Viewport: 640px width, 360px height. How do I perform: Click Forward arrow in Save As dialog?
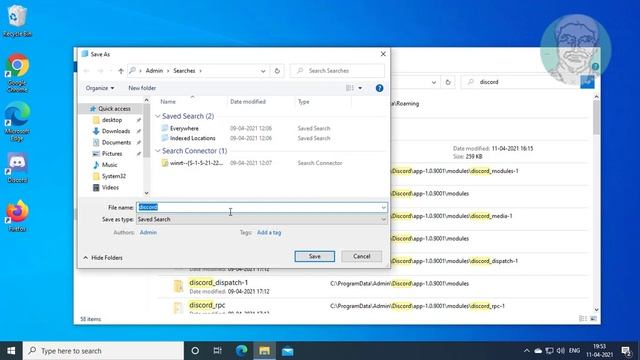tap(100, 71)
